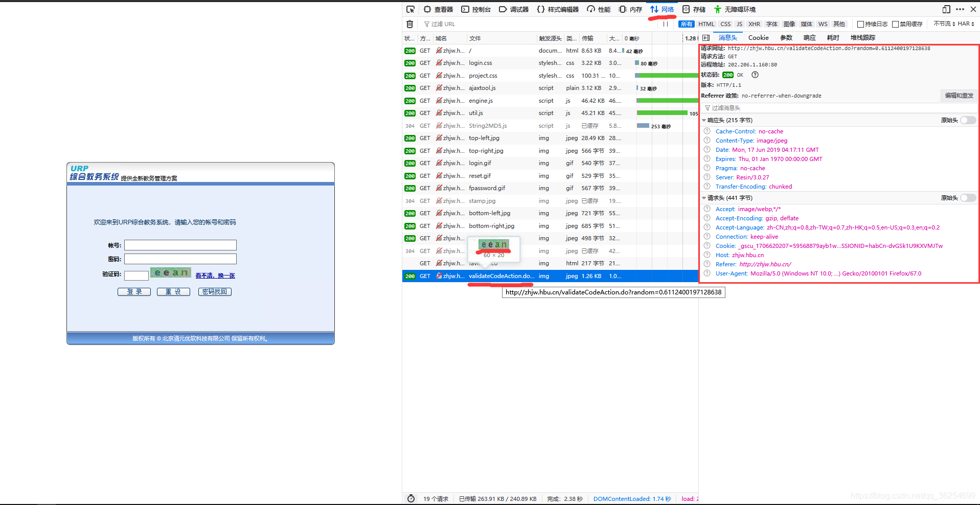
Task: Filter requests by JS type
Action: pos(739,24)
